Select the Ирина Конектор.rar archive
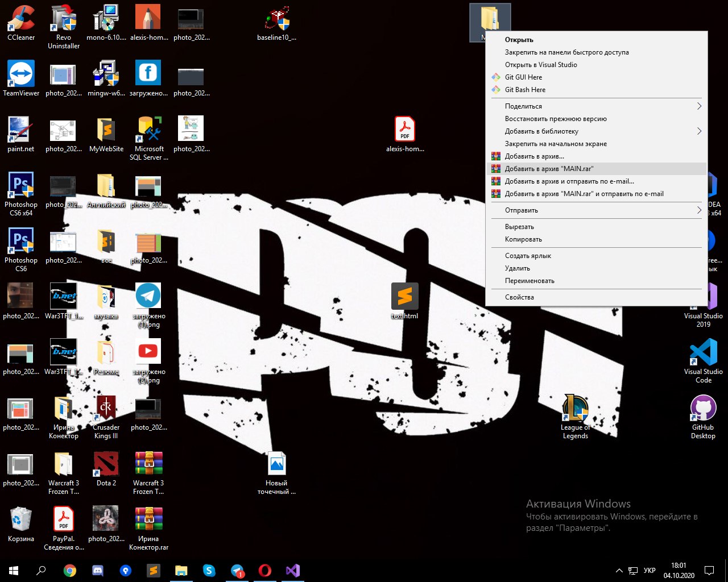 pos(149,527)
